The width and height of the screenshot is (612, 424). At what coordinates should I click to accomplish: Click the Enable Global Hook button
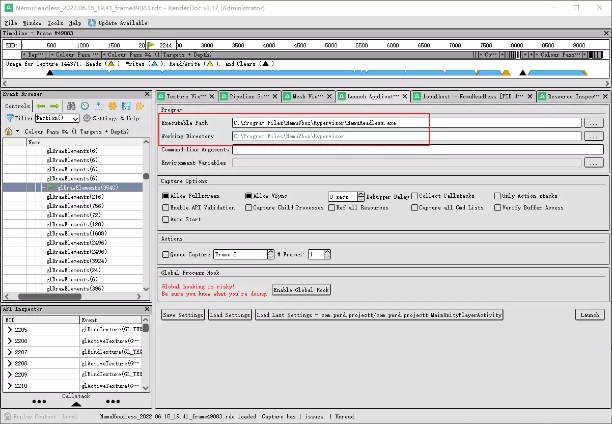click(301, 290)
